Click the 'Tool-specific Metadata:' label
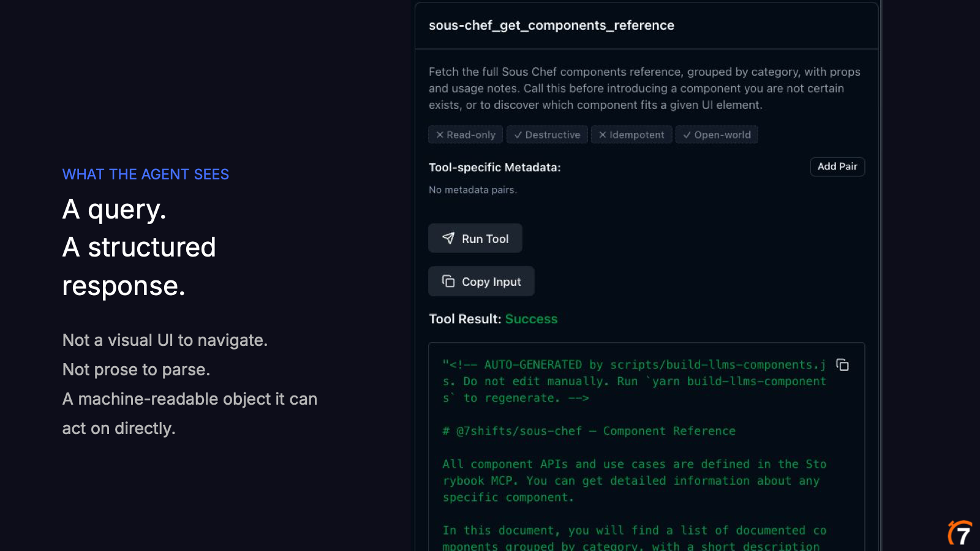Screen dimensions: 980x551 tap(495, 167)
